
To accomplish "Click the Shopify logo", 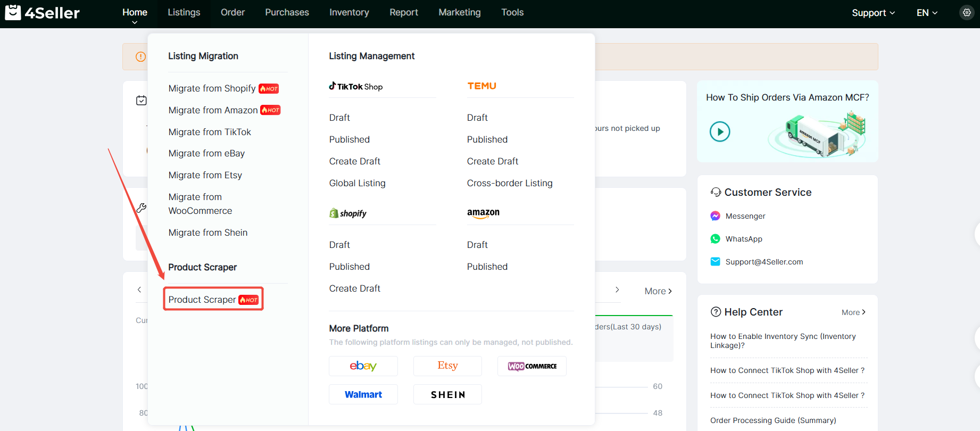I will [x=348, y=213].
